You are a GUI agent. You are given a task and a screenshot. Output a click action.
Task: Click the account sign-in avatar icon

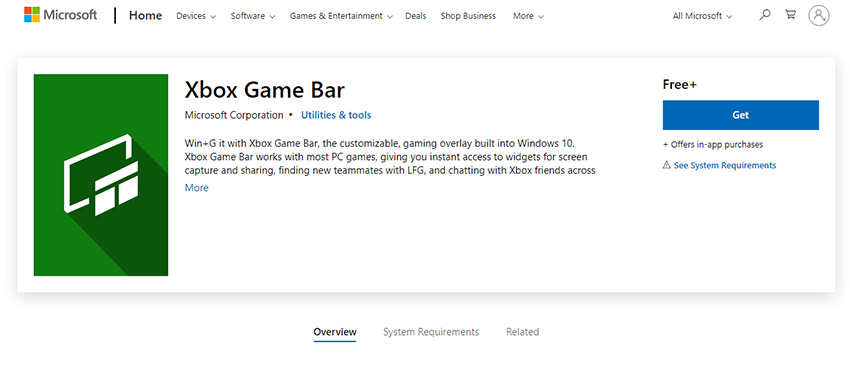coord(819,15)
